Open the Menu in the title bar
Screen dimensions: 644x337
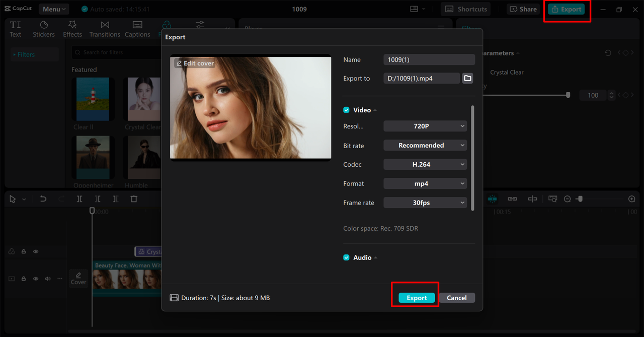tap(54, 9)
